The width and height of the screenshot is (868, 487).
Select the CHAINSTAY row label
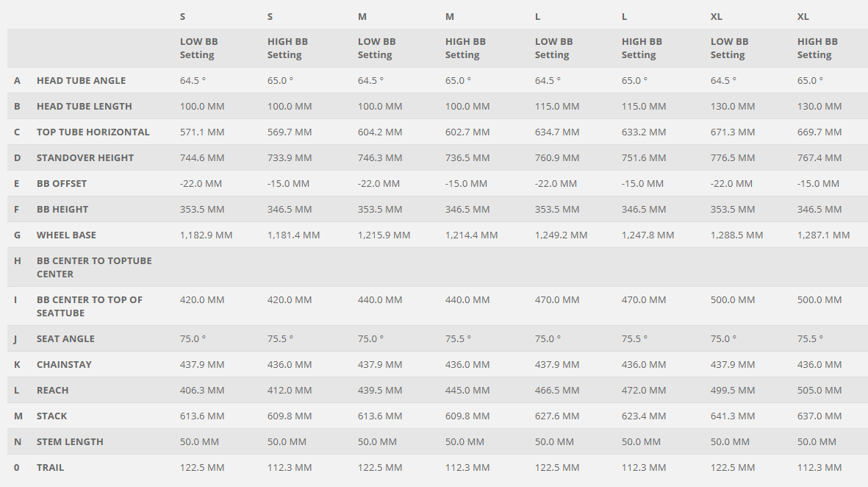[64, 364]
